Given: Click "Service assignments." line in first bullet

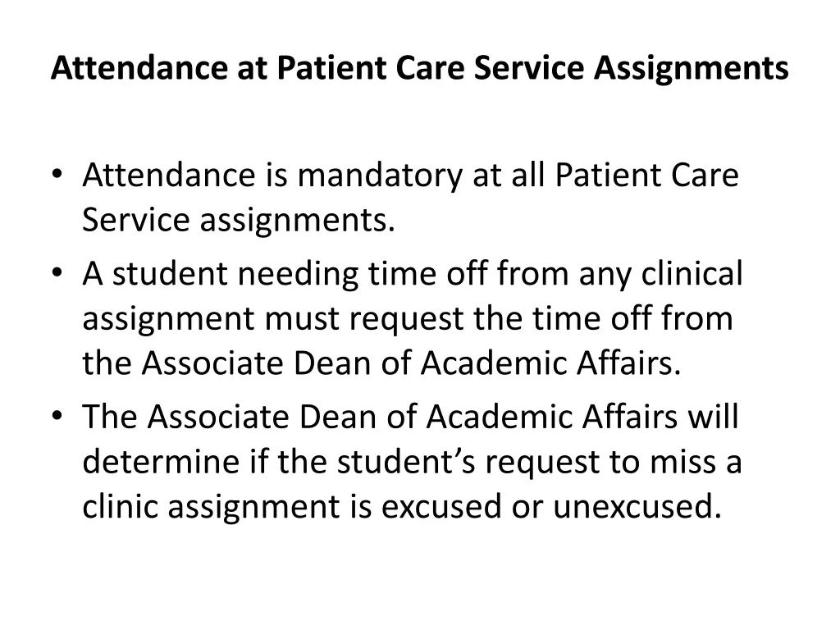Looking at the screenshot, I should [239, 219].
